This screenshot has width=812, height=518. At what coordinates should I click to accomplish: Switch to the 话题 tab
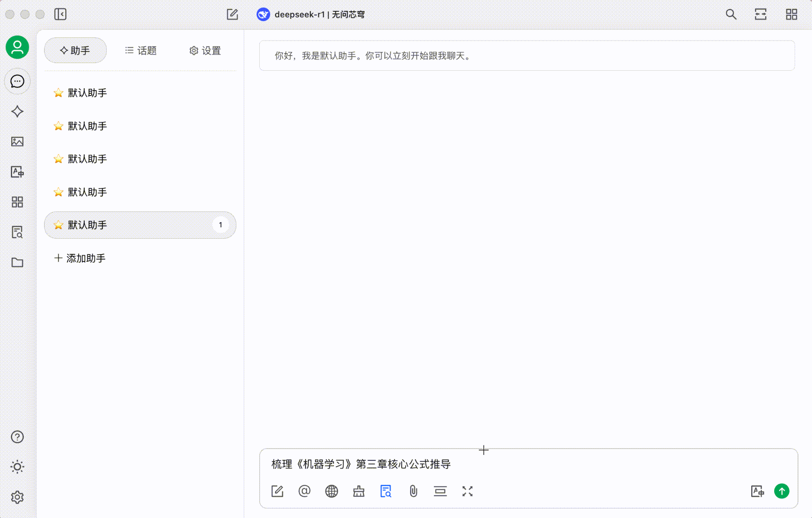[141, 50]
